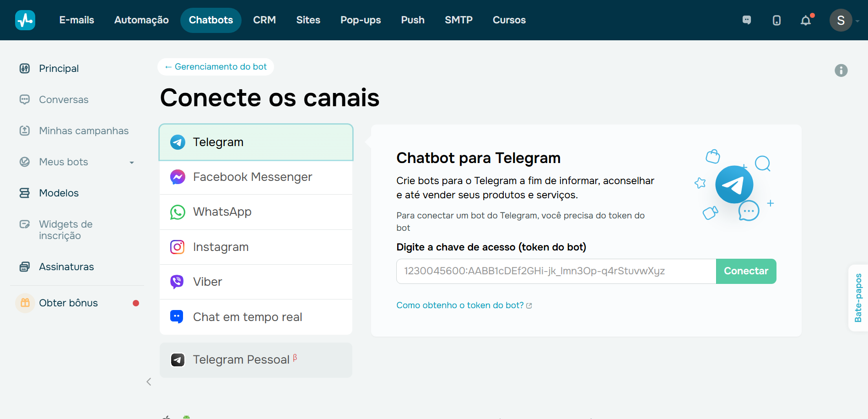Click the mobile app icon
The height and width of the screenshot is (419, 868).
[776, 20]
